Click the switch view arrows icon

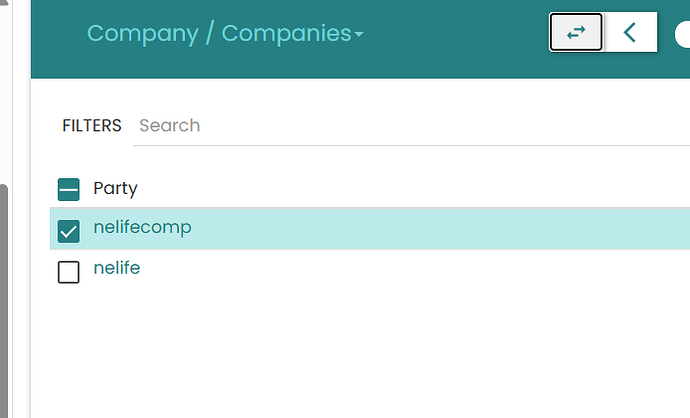pos(576,32)
